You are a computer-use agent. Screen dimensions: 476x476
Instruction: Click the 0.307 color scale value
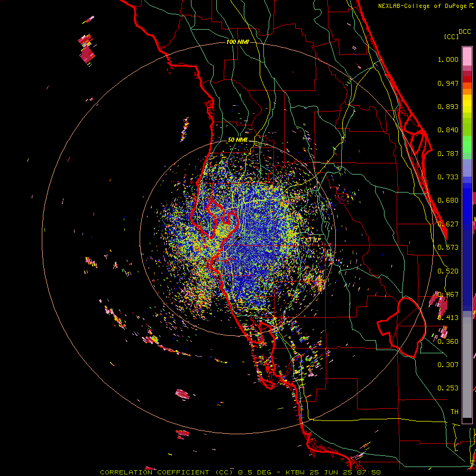[x=448, y=364]
